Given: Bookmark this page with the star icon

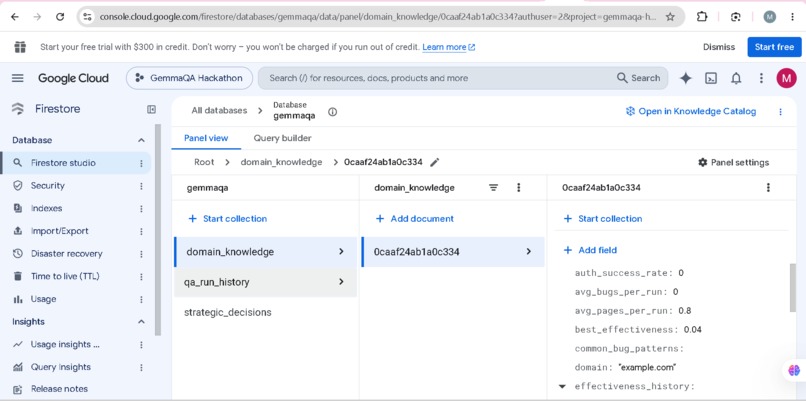Looking at the screenshot, I should point(670,17).
